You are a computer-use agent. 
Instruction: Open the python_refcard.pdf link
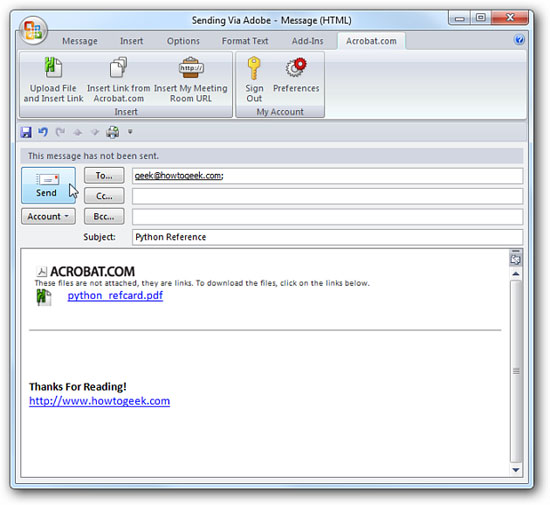click(x=115, y=295)
